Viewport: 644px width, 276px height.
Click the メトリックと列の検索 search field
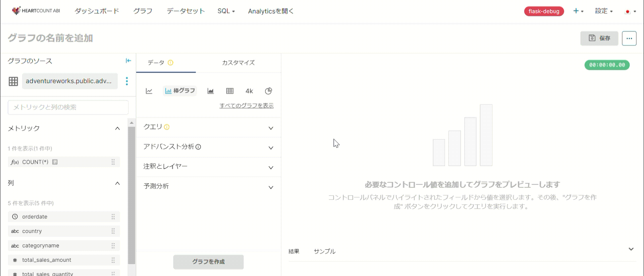click(68, 107)
